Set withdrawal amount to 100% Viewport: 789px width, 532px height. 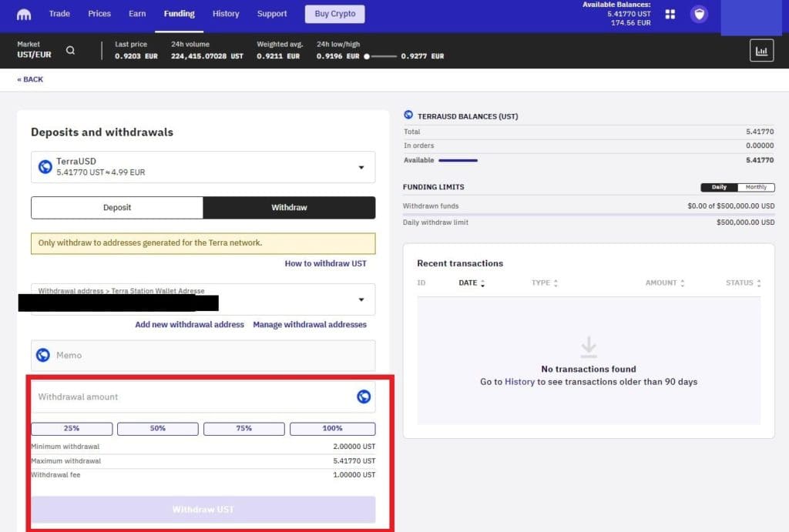click(332, 428)
